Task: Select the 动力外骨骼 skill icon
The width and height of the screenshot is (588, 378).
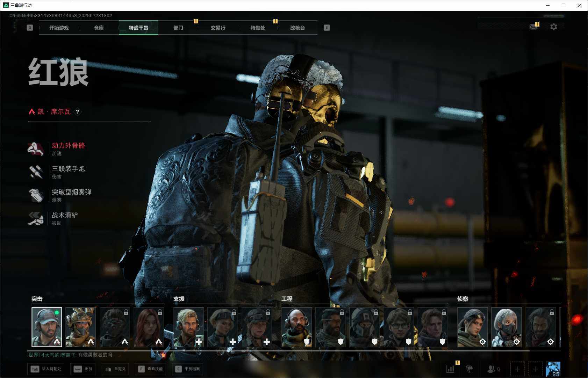Action: [36, 149]
